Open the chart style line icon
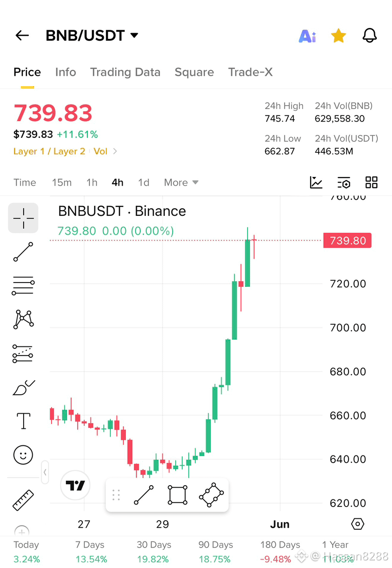392x568 pixels. 316,183
